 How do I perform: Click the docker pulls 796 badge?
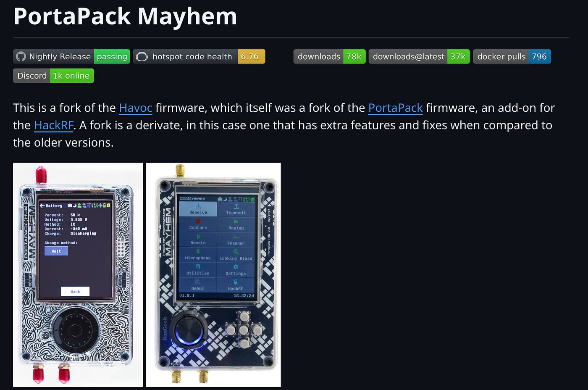(x=512, y=57)
